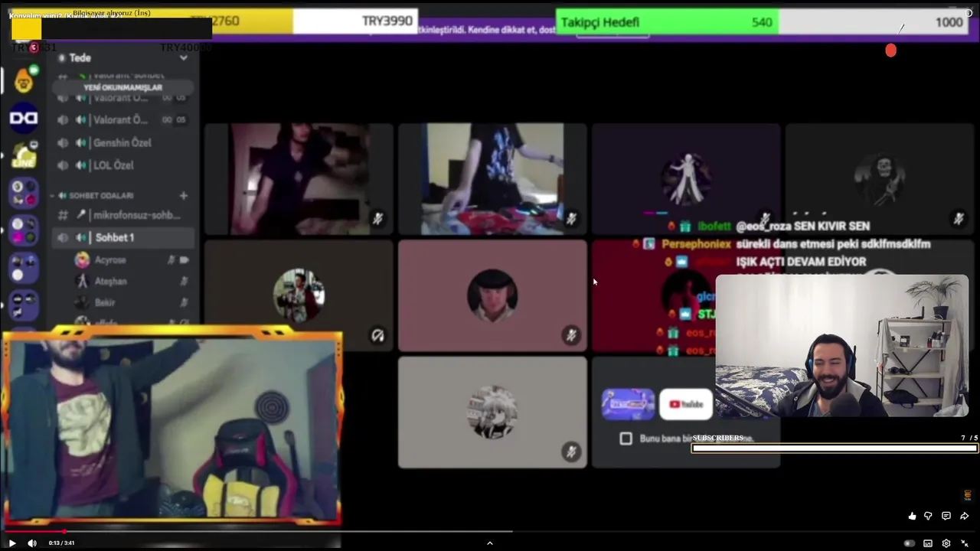
Task: Click chat username Persephoniex
Action: click(x=694, y=244)
